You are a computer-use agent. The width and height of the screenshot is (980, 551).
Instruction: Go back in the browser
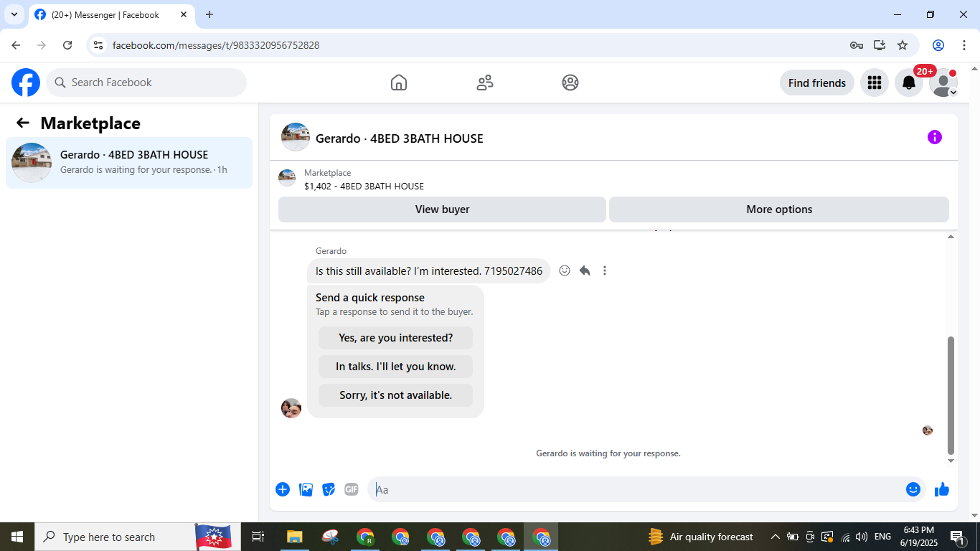pyautogui.click(x=16, y=45)
